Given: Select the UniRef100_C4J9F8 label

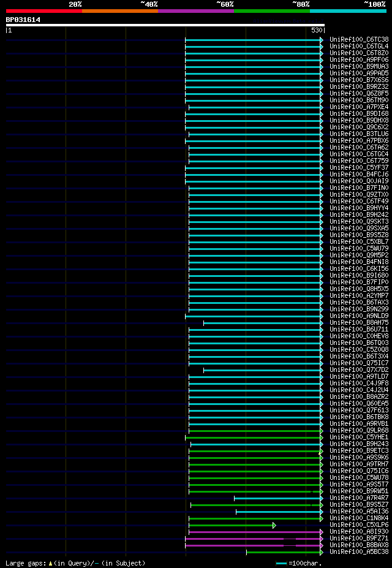Looking at the screenshot, I should pyautogui.click(x=359, y=383).
